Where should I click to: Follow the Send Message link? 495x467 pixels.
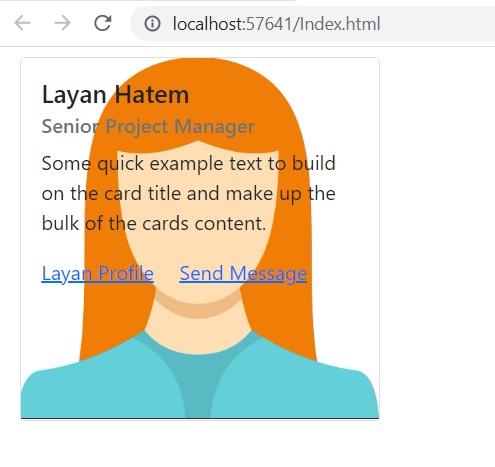coord(243,274)
